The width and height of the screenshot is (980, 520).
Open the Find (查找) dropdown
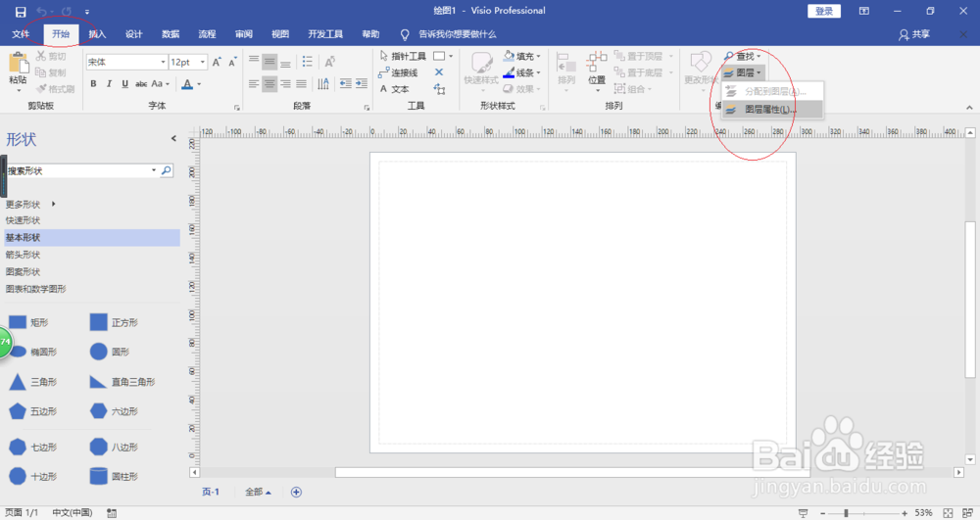(742, 56)
